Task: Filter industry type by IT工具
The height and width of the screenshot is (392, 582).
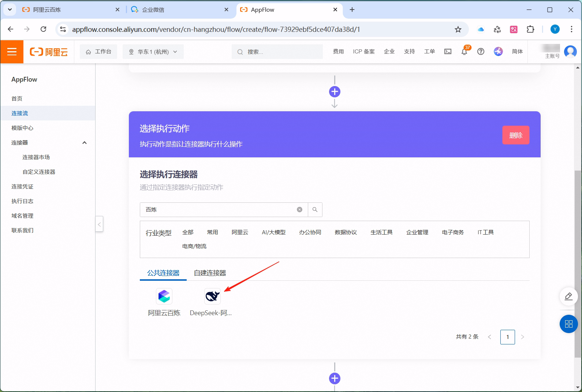Action: tap(485, 232)
